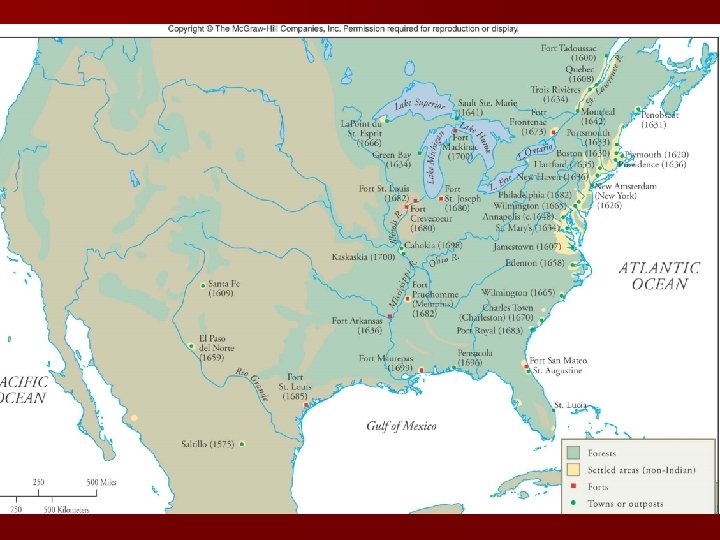The width and height of the screenshot is (720, 540).
Task: Select the Fort Prudhomme (Memphis) label
Action: [435, 299]
